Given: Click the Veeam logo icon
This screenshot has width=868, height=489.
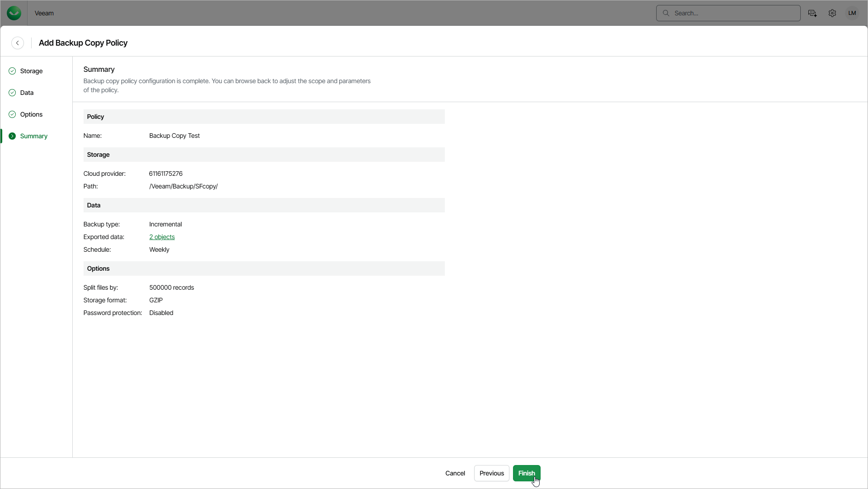Looking at the screenshot, I should point(14,13).
